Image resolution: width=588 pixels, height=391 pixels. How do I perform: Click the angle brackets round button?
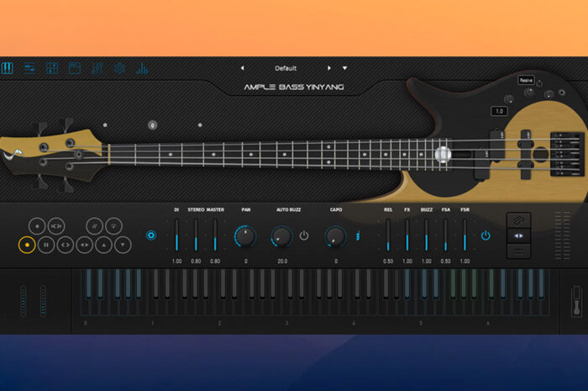point(66,245)
